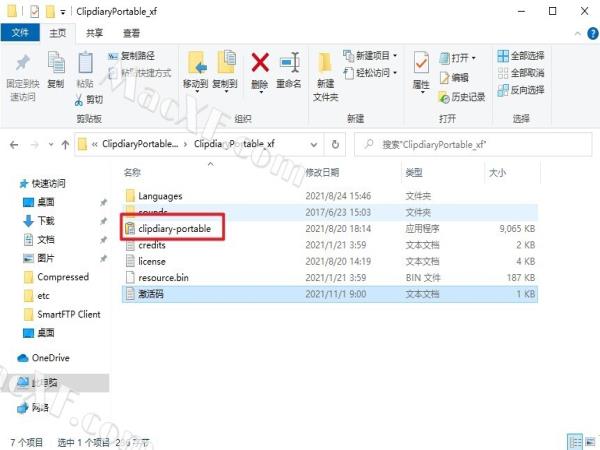Select the license text file
This screenshot has height=450, width=600.
coord(330,261)
